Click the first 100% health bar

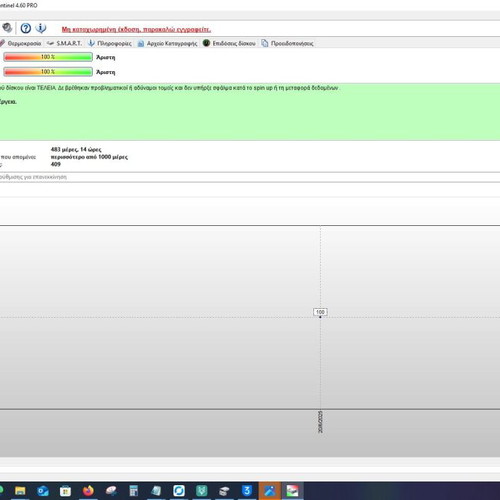[48, 57]
